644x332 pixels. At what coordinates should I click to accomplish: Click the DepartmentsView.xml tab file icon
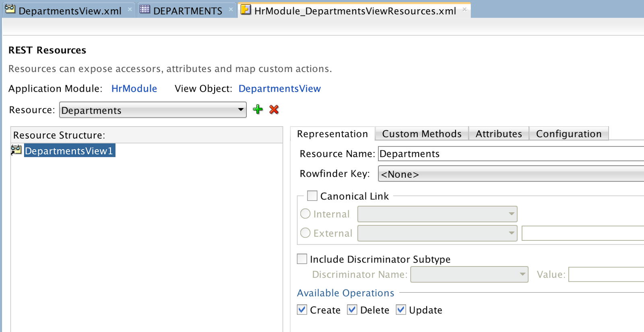click(10, 9)
